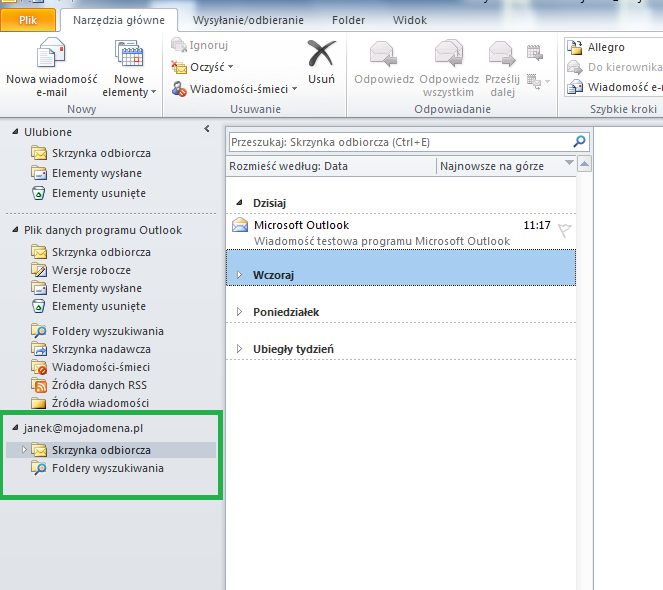663x590 pixels.
Task: Click the Nowa wiadomość e-mail icon
Action: pyautogui.click(x=51, y=53)
